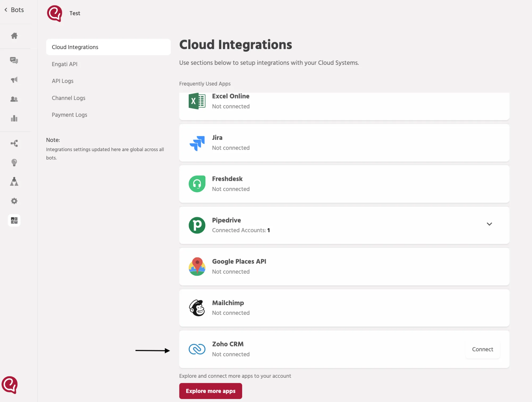Open the flow builder paths icon
Screen dimensions: 532x402
click(x=14, y=143)
